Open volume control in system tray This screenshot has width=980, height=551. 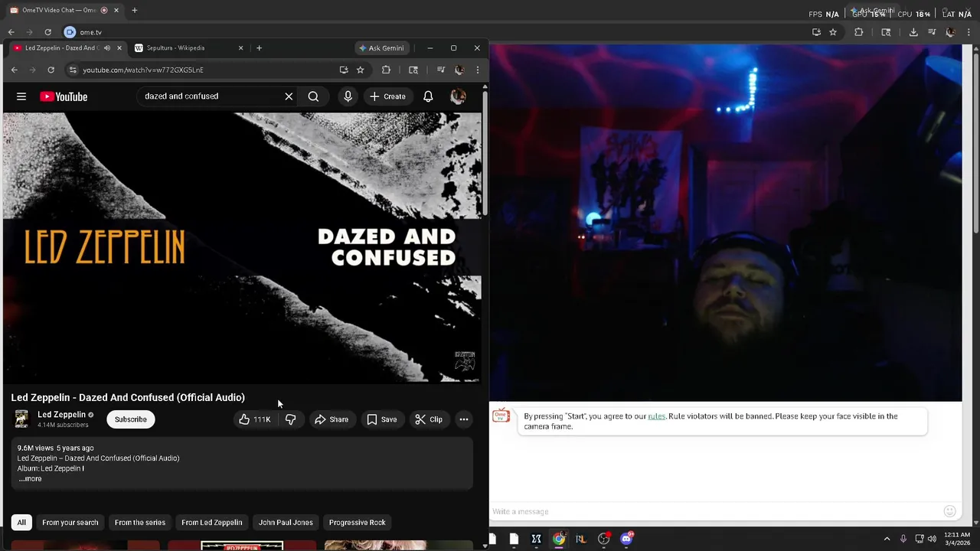tap(932, 539)
